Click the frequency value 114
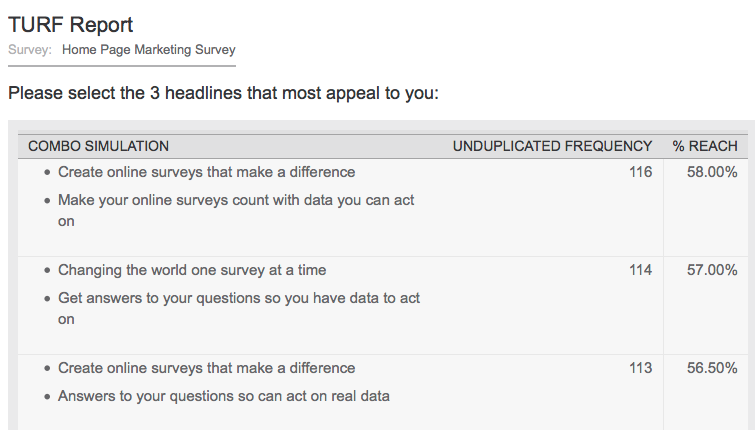The height and width of the screenshot is (430, 755). click(x=640, y=270)
